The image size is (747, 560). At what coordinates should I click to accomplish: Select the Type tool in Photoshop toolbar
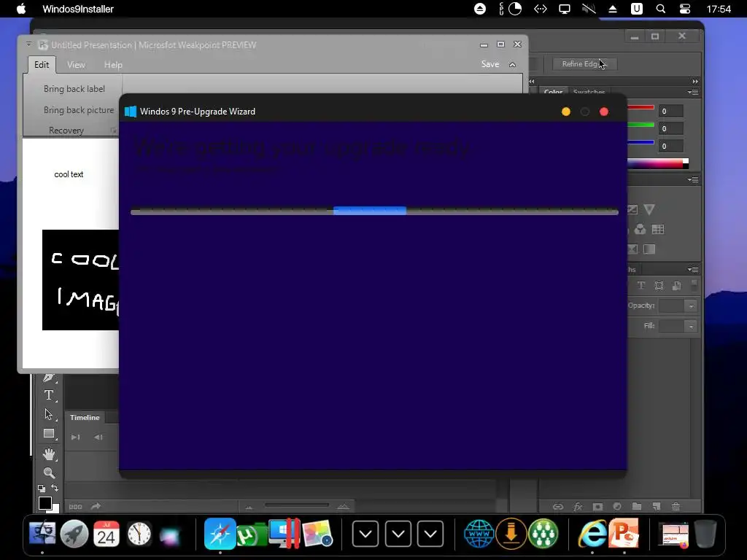click(x=49, y=394)
